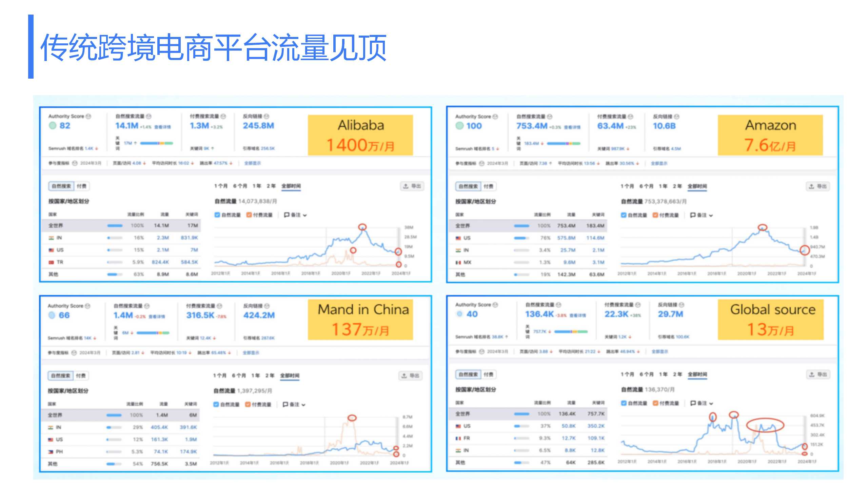The height and width of the screenshot is (488, 868).
Task: Click 全部显示 link in the Alibaba engagement row
Action: (253, 163)
